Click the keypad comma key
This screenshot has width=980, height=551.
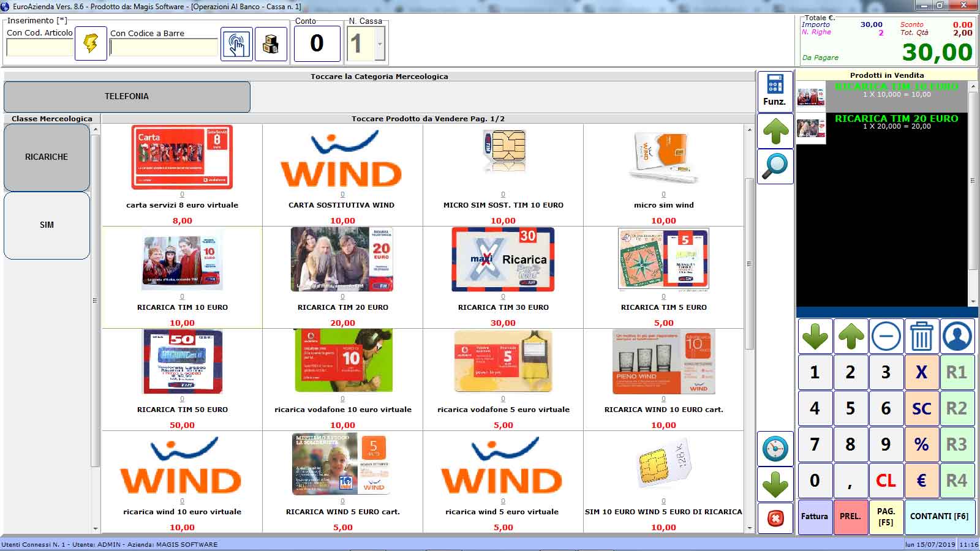pyautogui.click(x=850, y=481)
